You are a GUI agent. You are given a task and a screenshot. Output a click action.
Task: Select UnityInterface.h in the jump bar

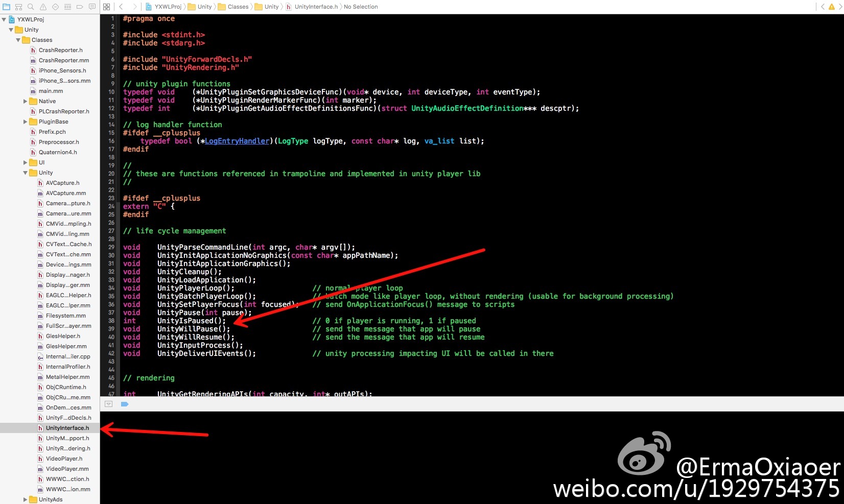click(x=312, y=7)
